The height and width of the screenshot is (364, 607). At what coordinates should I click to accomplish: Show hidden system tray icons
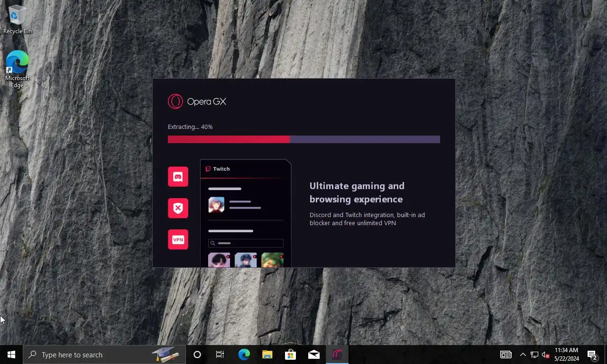coord(523,355)
